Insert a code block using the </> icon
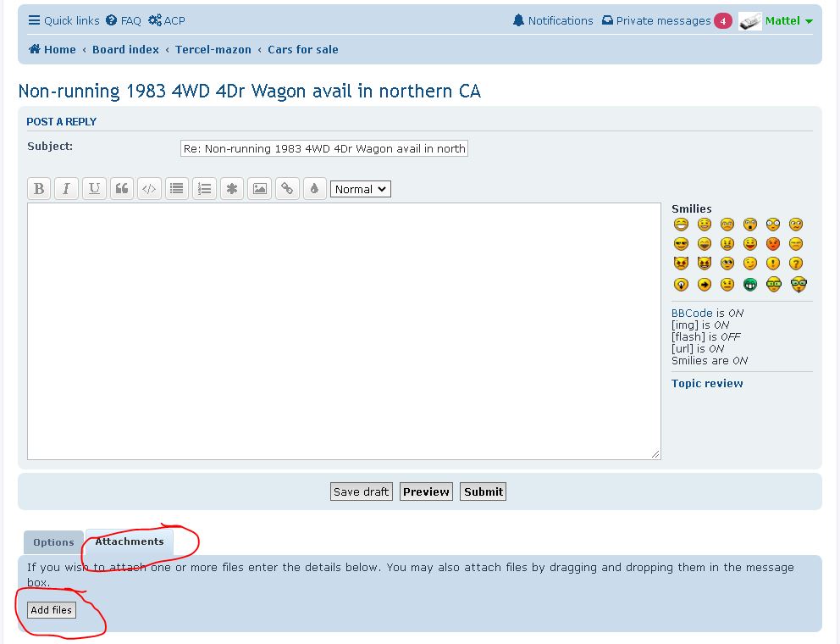The width and height of the screenshot is (840, 644). tap(149, 189)
